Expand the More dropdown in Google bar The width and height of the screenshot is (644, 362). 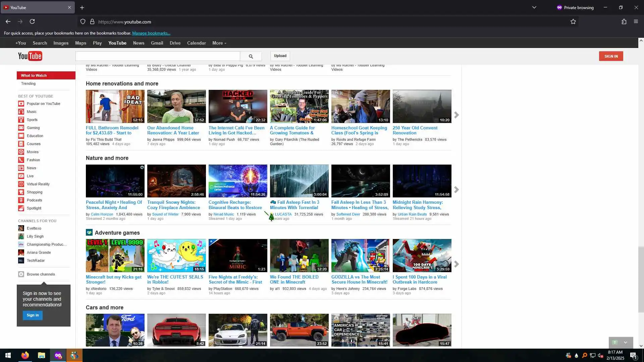point(219,43)
